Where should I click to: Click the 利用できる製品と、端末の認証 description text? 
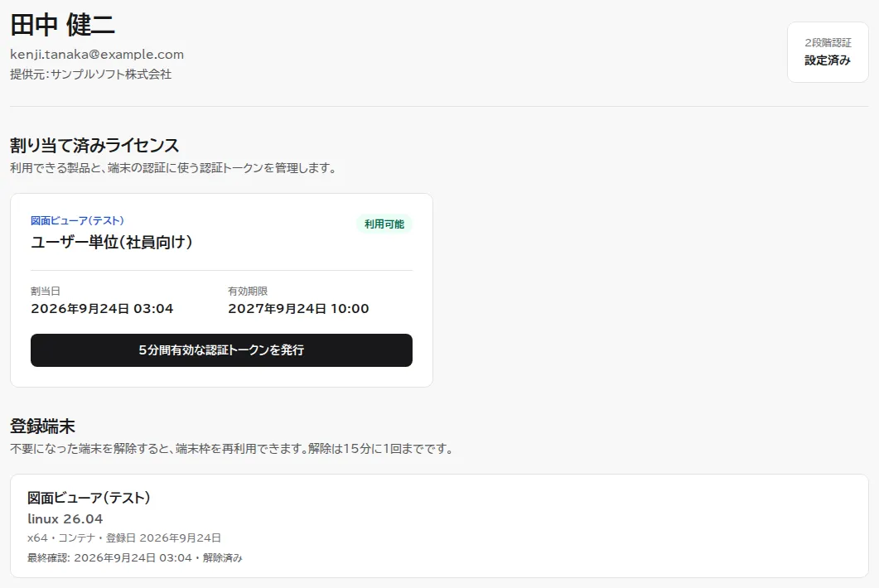(173, 168)
